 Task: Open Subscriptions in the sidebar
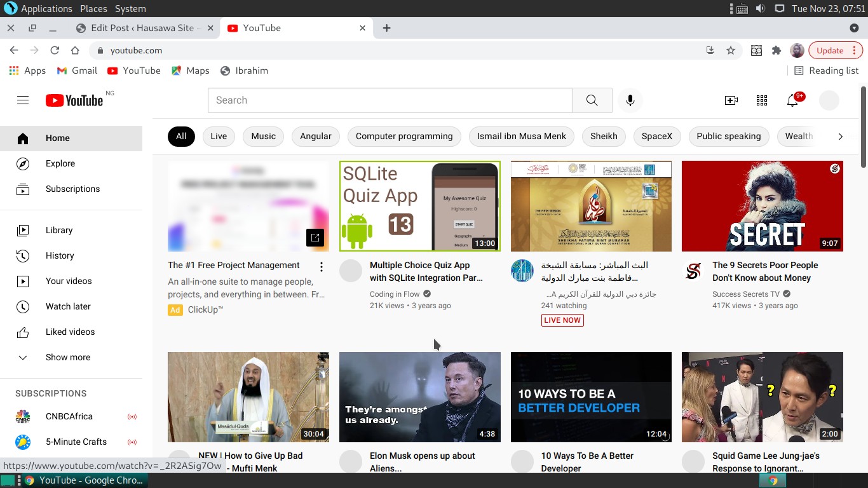(71, 189)
